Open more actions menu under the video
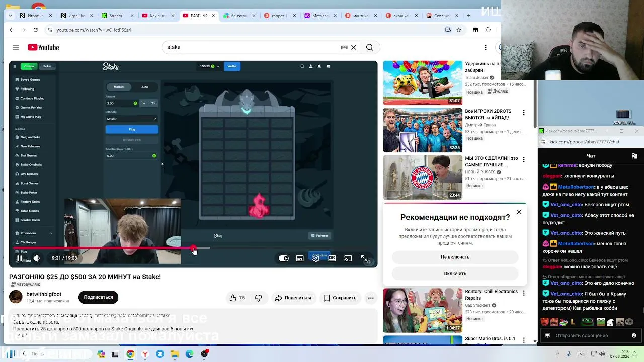This screenshot has height=362, width=644. tap(371, 298)
